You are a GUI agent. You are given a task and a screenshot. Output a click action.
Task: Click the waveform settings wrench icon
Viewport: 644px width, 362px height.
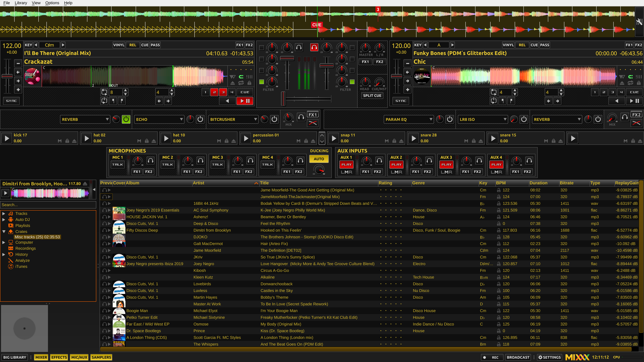(x=639, y=22)
